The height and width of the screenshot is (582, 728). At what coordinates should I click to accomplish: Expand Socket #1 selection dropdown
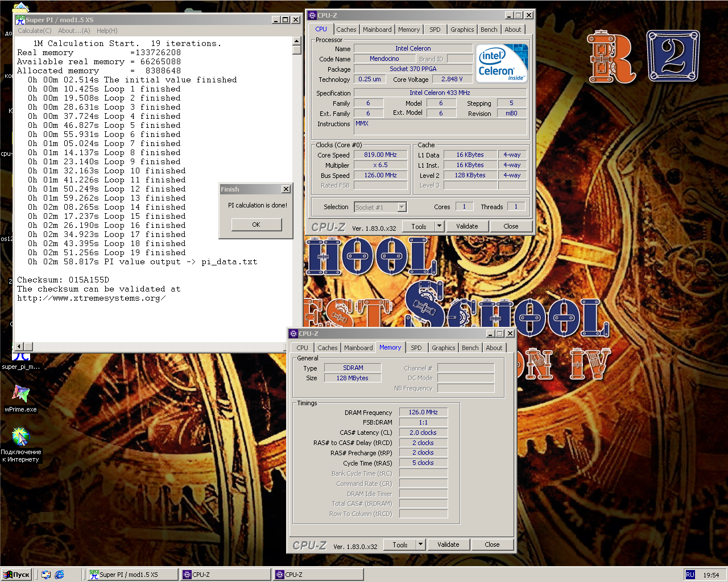pyautogui.click(x=402, y=207)
